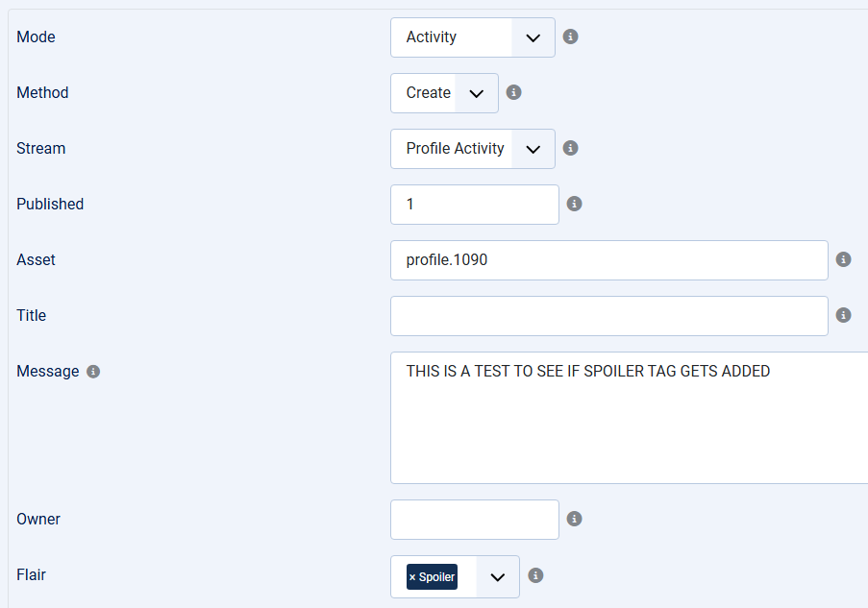Click into the Asset field containing profile.1090
Image resolution: width=868 pixels, height=608 pixels.
click(x=608, y=260)
